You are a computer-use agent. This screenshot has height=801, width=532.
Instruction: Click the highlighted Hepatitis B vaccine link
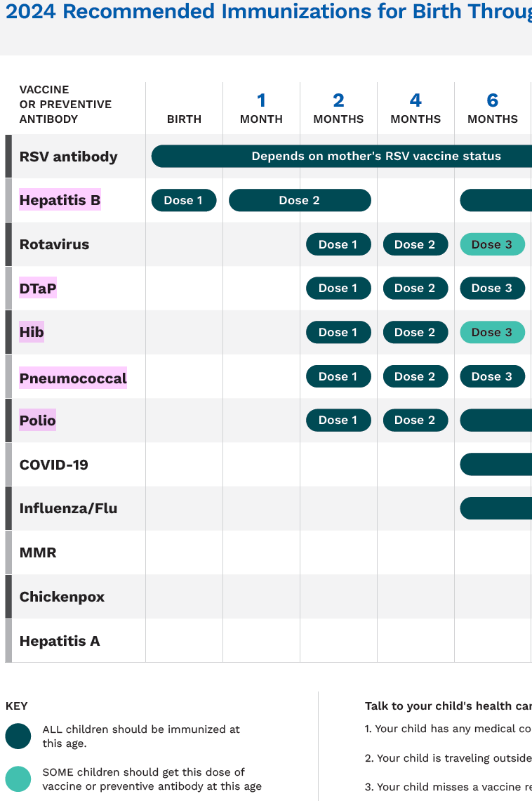point(60,201)
